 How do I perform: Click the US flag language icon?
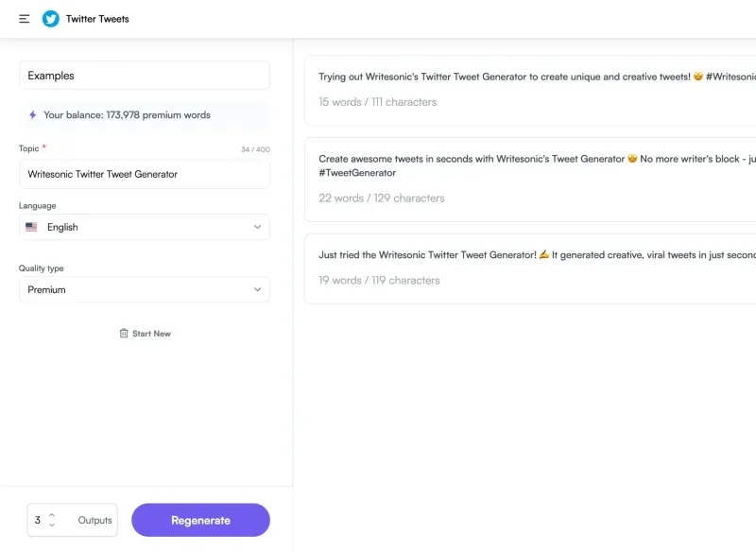pyautogui.click(x=31, y=227)
